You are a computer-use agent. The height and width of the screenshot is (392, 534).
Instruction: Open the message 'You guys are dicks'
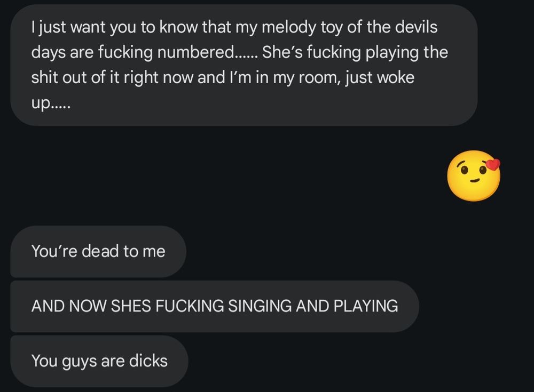tap(100, 361)
